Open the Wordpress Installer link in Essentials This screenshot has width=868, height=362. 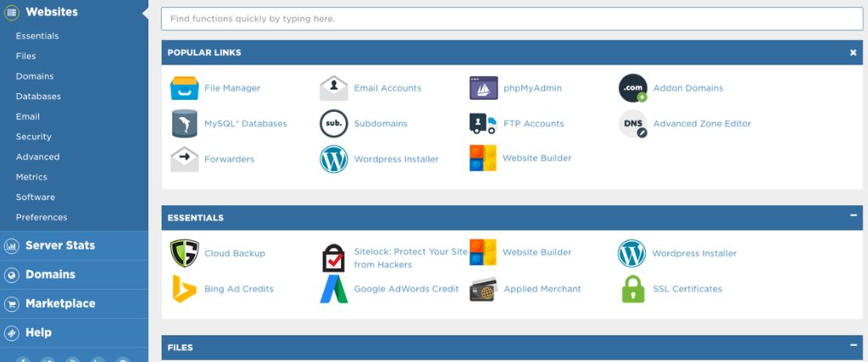(x=693, y=253)
